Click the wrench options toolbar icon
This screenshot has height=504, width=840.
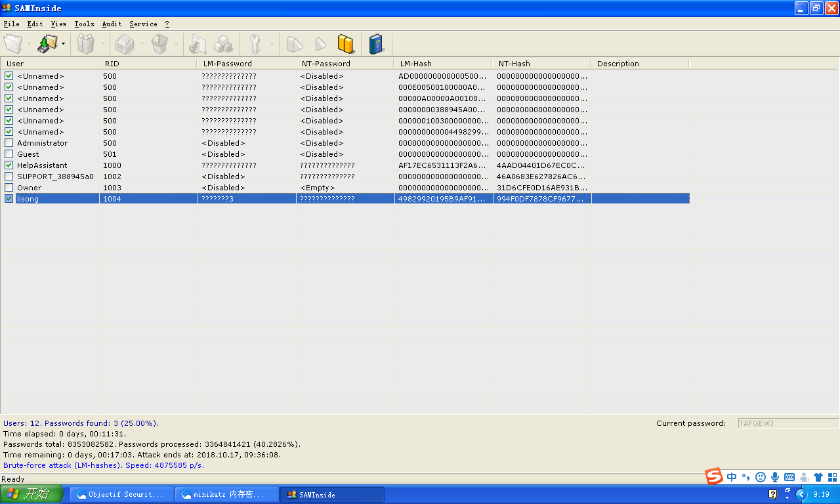(255, 44)
